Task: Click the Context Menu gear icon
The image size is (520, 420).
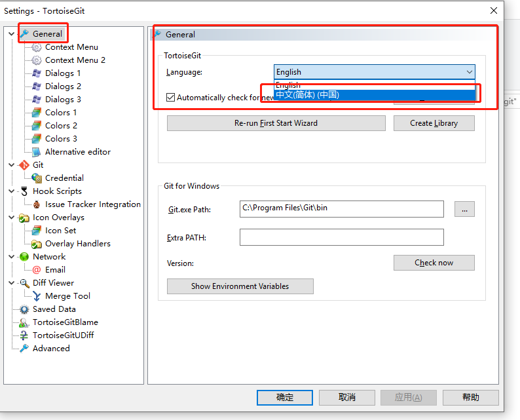Action: tap(37, 47)
